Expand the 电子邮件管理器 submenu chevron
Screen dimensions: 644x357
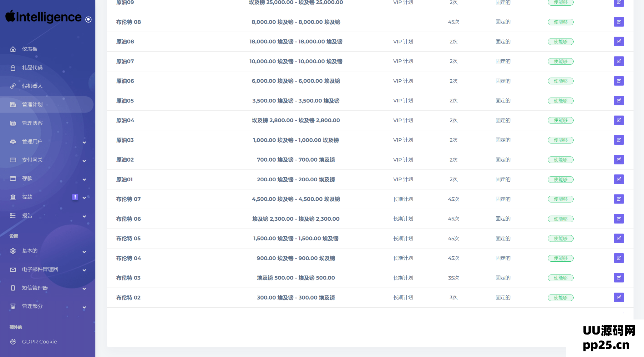(x=84, y=270)
